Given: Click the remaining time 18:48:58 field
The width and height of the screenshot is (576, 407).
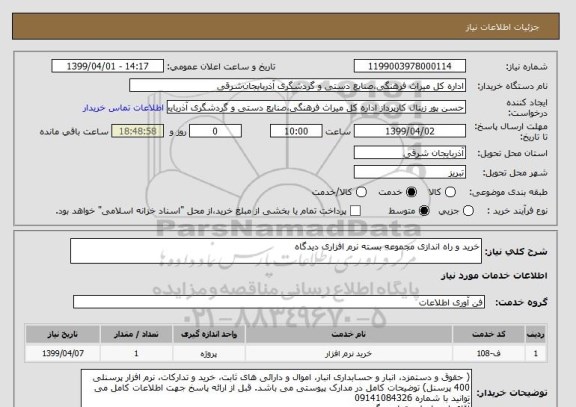Looking at the screenshot, I should 138,131.
